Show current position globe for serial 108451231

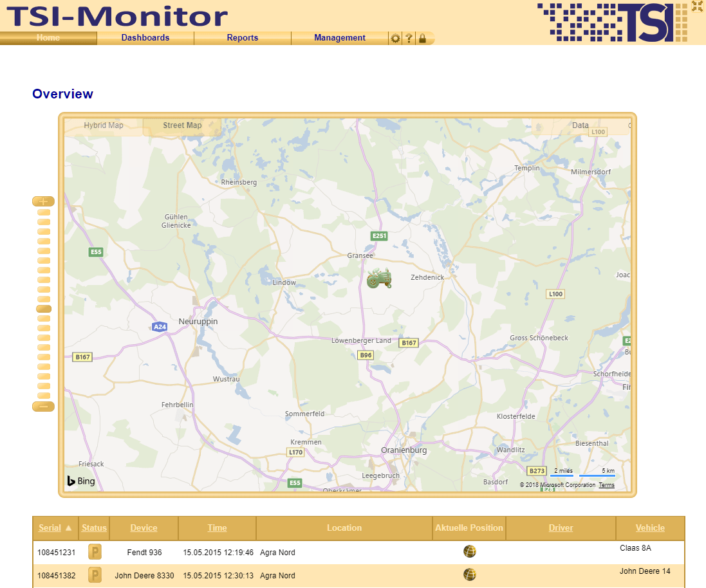coord(470,551)
